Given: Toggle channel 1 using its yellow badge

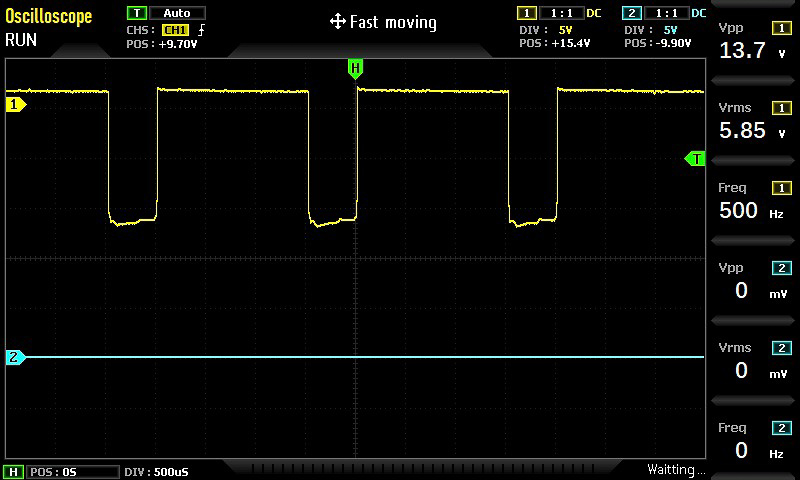Looking at the screenshot, I should tap(526, 13).
